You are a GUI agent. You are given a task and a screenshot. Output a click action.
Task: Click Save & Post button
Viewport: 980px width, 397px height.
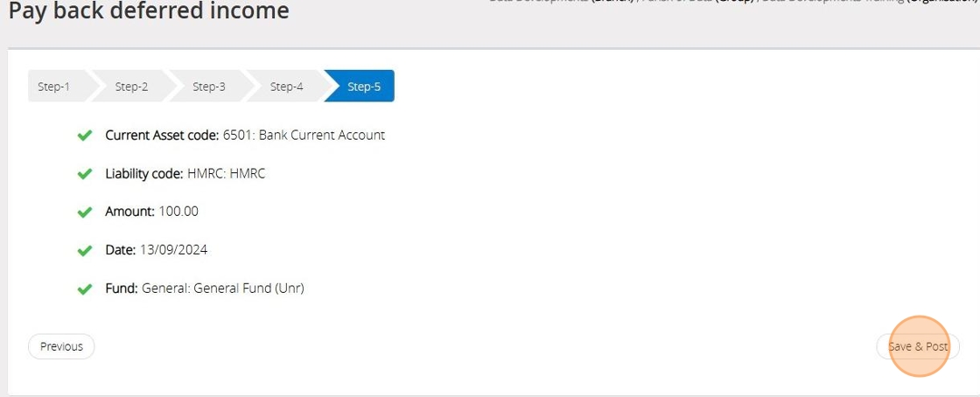[x=918, y=346]
